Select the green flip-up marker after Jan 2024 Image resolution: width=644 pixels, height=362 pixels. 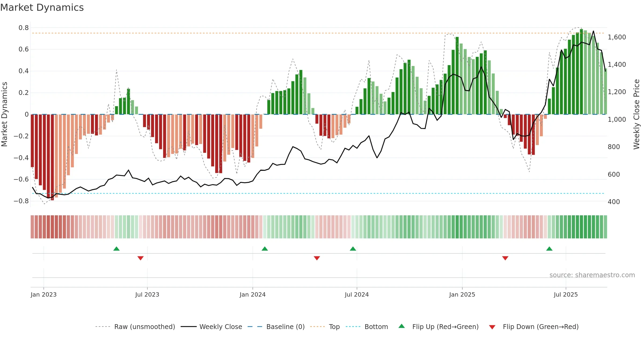(x=265, y=249)
